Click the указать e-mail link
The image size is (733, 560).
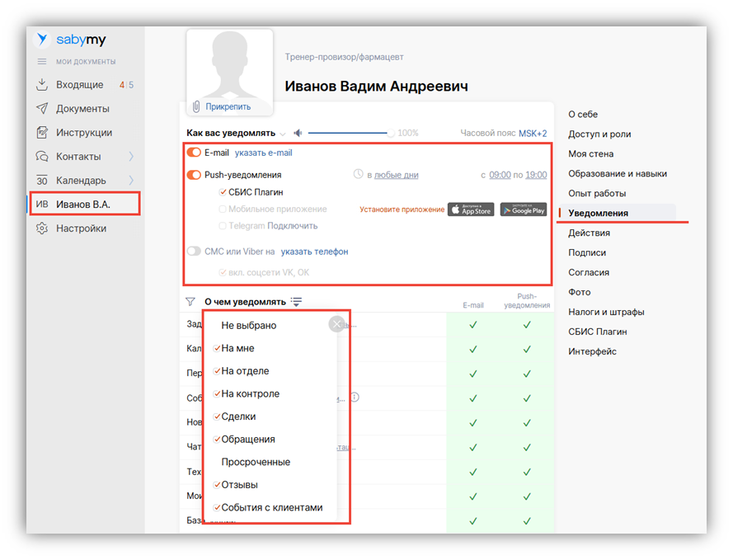[263, 153]
